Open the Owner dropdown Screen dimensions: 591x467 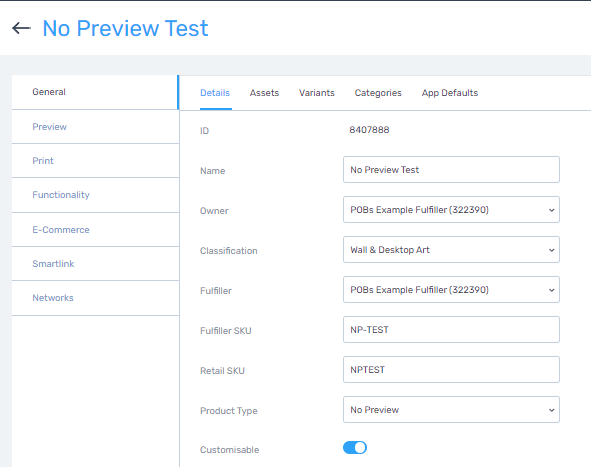click(x=451, y=210)
